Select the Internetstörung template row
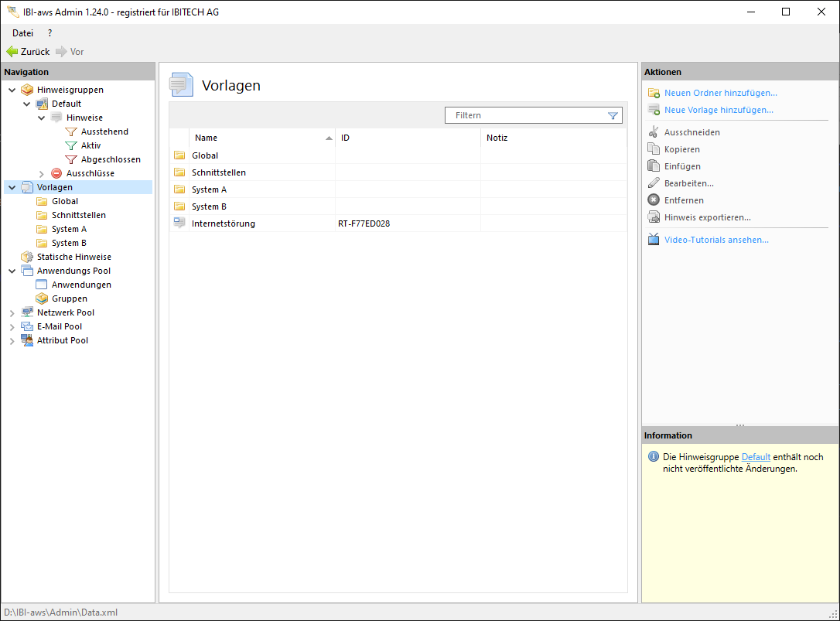Viewport: 840px width, 621px height. [224, 223]
